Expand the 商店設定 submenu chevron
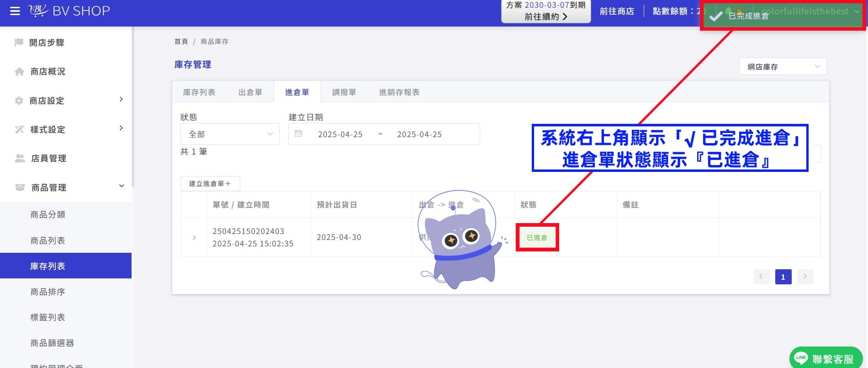 point(121,99)
